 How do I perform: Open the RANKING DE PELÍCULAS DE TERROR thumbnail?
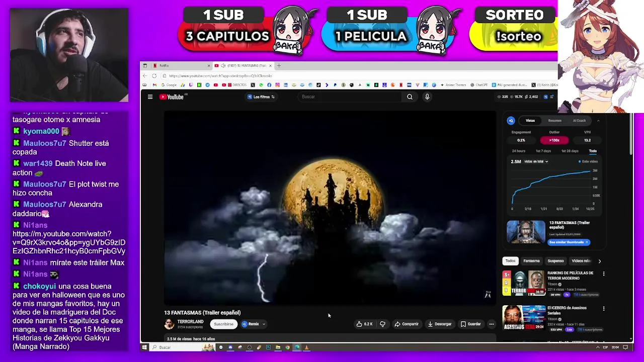click(523, 283)
